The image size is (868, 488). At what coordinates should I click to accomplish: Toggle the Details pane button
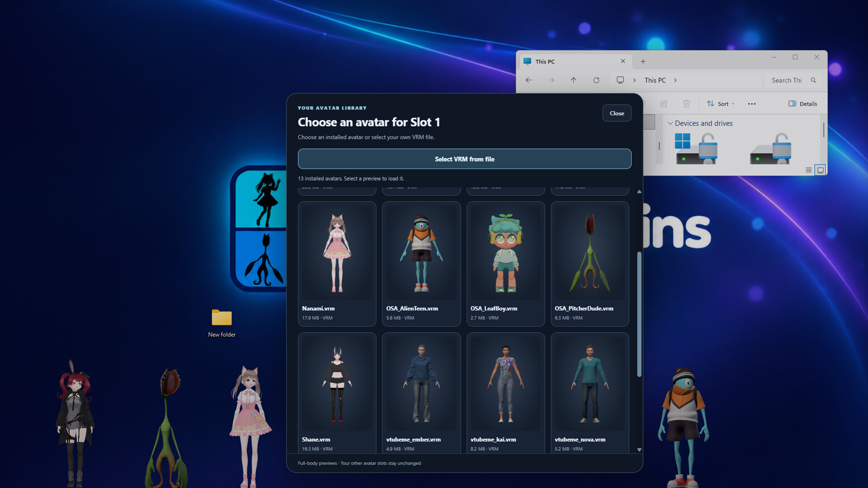(x=802, y=103)
